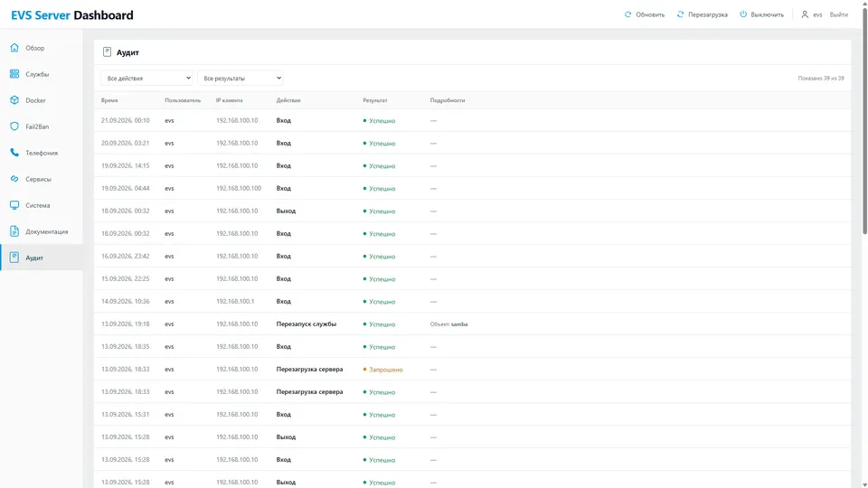The image size is (868, 488).
Task: Click the Аудит sidebar icon
Action: 14,258
